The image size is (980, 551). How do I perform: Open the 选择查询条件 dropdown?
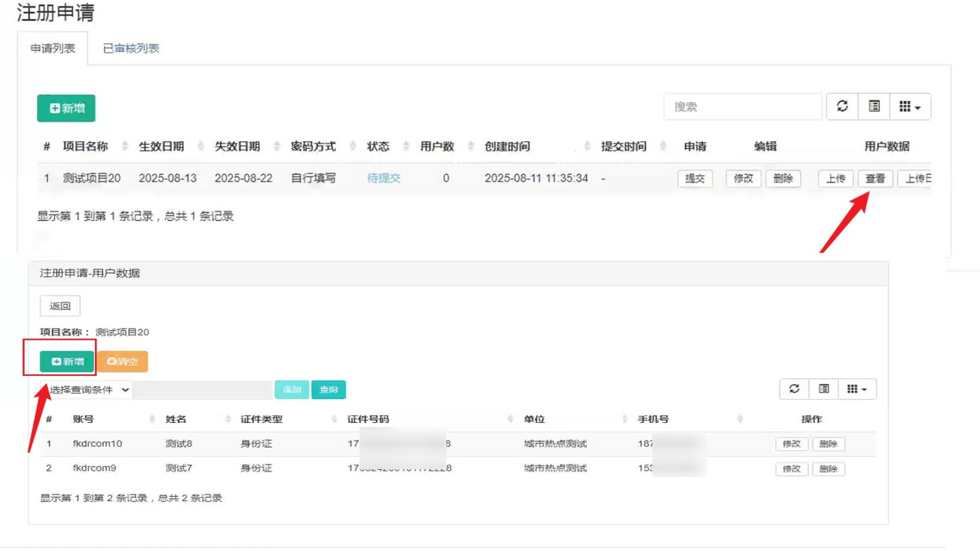tap(88, 390)
